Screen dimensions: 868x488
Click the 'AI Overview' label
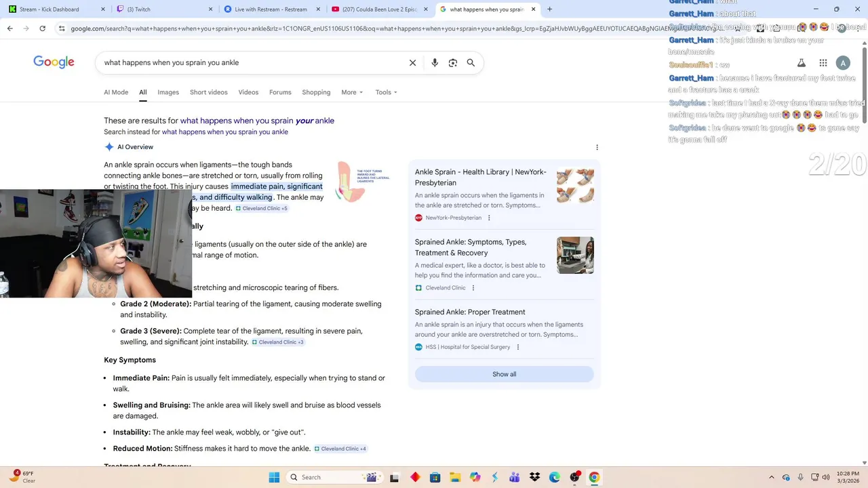coord(135,147)
